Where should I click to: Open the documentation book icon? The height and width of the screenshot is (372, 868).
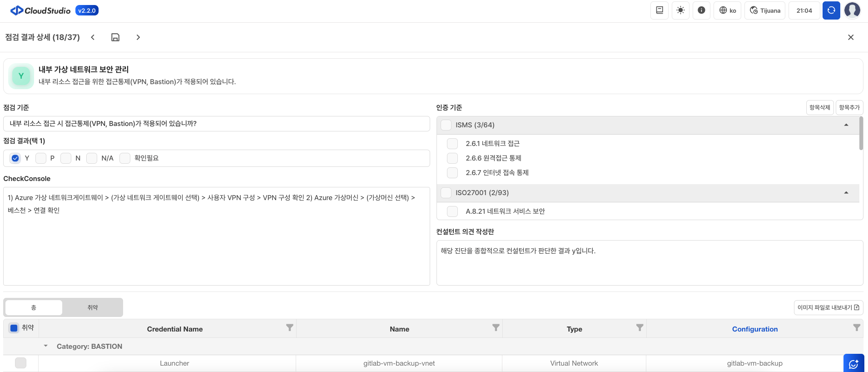point(660,10)
